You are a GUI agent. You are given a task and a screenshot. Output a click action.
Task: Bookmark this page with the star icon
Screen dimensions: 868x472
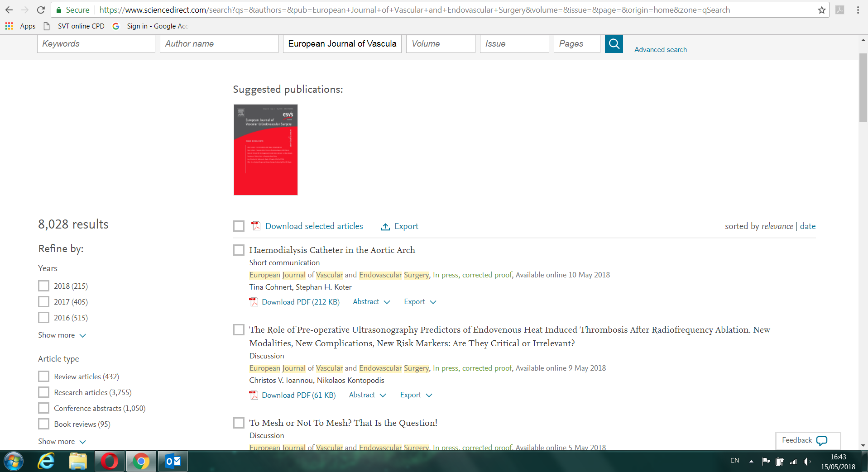click(821, 10)
